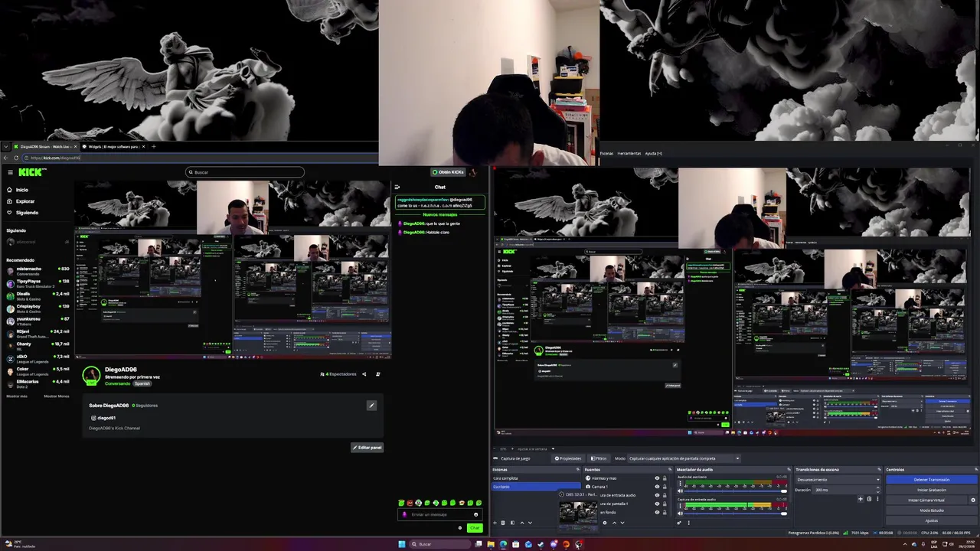Open source properties gear in Fuentes
The width and height of the screenshot is (980, 551).
604,523
